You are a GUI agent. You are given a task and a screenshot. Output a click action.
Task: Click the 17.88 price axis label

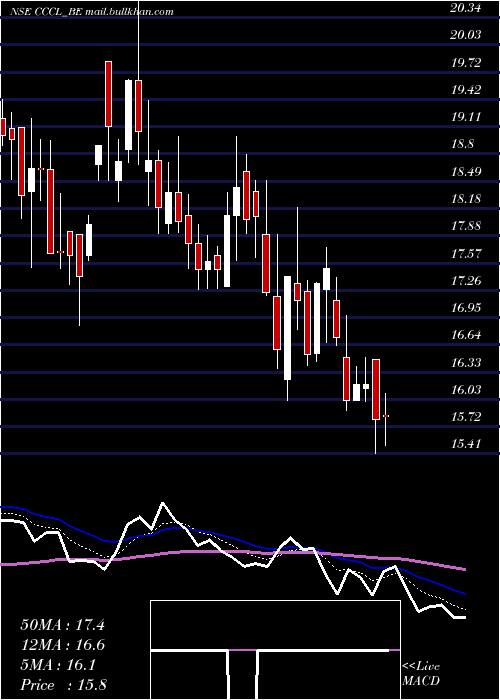click(466, 226)
